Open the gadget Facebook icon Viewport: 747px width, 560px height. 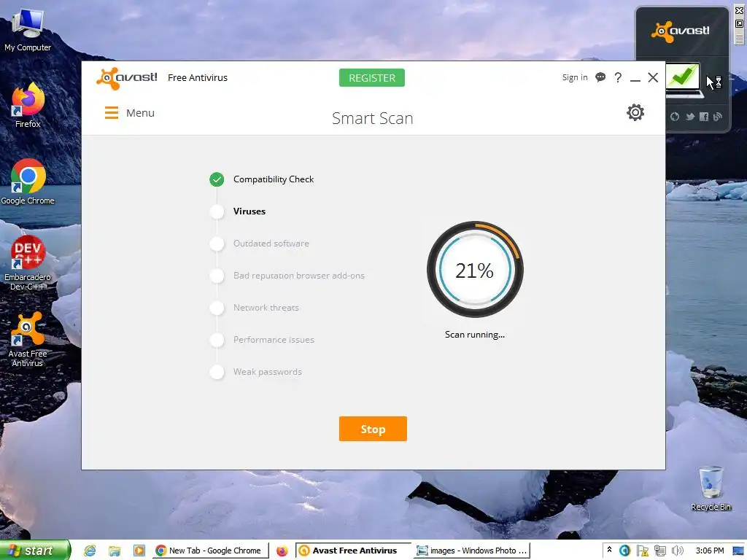[704, 117]
